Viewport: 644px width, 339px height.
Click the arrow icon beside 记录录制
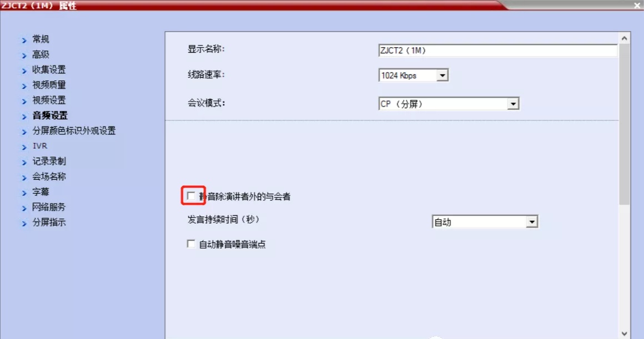click(24, 162)
